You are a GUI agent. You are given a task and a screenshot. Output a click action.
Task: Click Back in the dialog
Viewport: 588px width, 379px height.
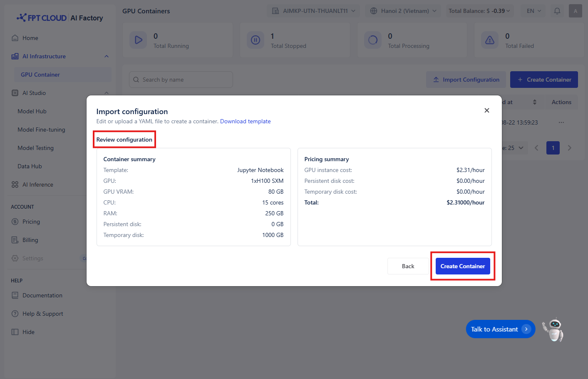(x=408, y=266)
